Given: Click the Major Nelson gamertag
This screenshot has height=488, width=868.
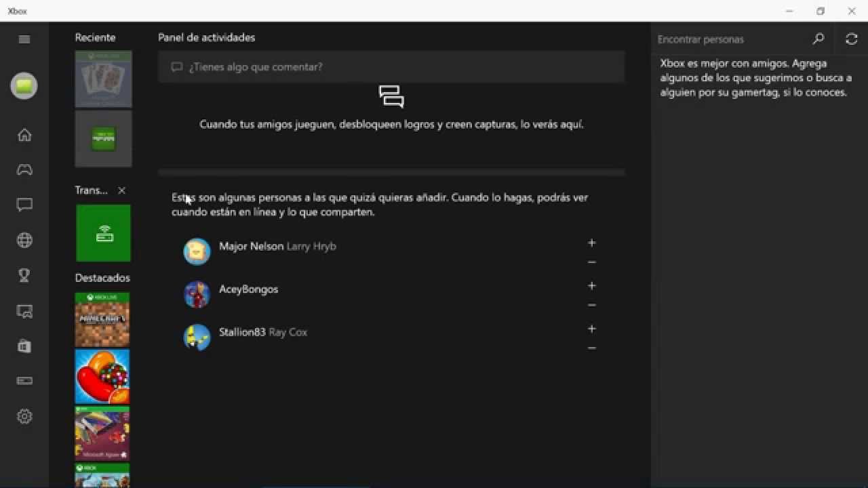Looking at the screenshot, I should (251, 246).
